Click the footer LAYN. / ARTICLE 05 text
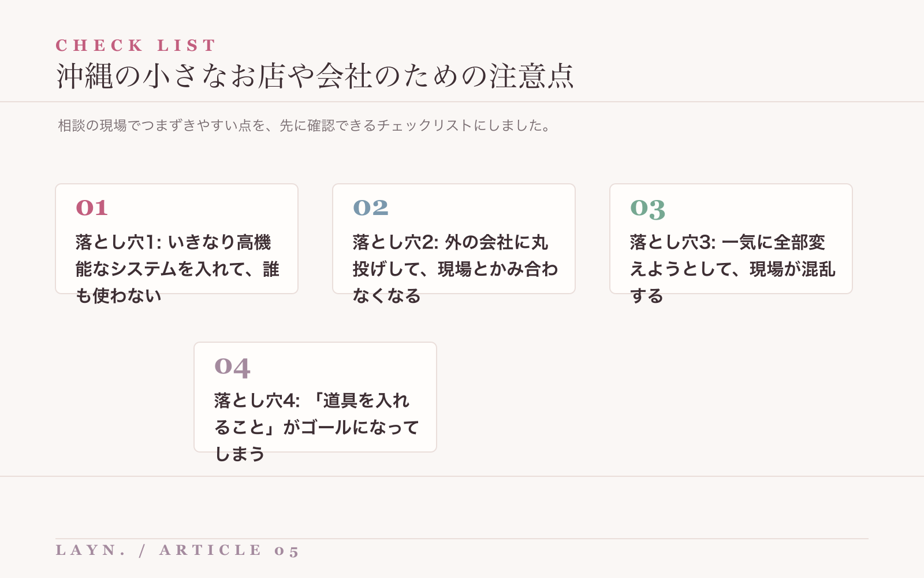Viewport: 924px width, 578px height. [177, 550]
